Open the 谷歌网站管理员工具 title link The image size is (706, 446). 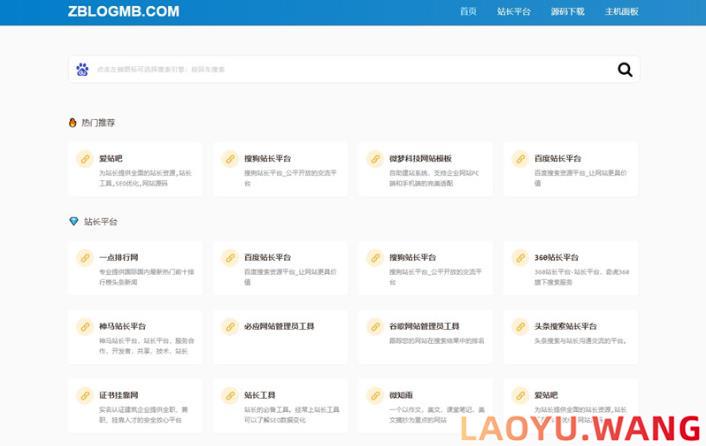coord(424,326)
